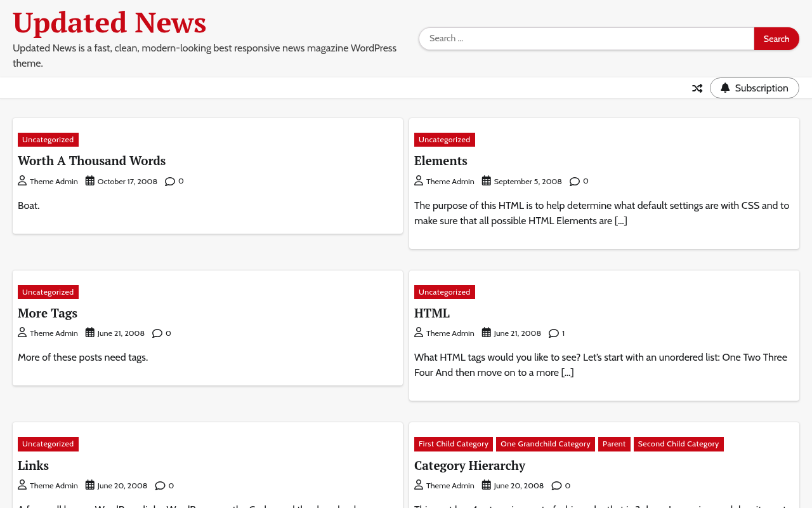Click comment bubble icon on Worth A Thousand Words
Viewport: 812px width, 508px height.
(x=170, y=181)
